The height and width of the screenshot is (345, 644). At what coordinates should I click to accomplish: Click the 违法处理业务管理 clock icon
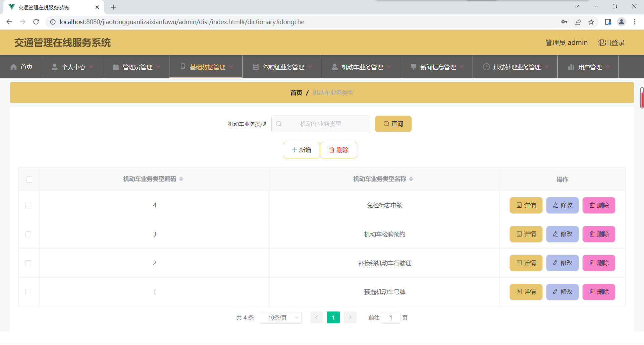pos(486,67)
